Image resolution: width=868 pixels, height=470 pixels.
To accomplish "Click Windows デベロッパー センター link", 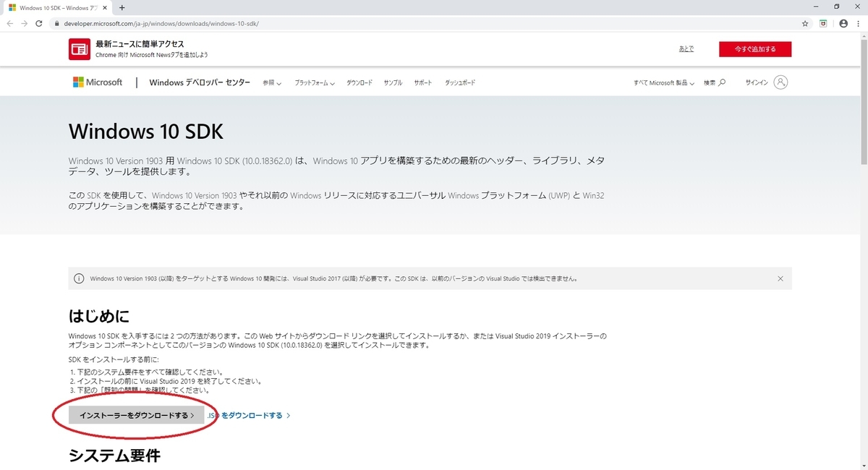I will 200,82.
